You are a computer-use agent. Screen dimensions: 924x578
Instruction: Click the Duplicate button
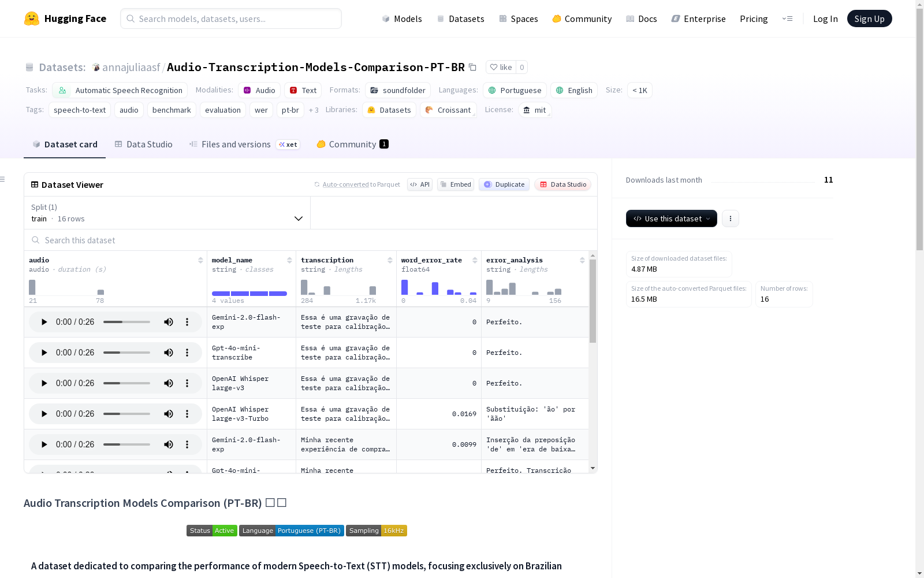coord(504,184)
